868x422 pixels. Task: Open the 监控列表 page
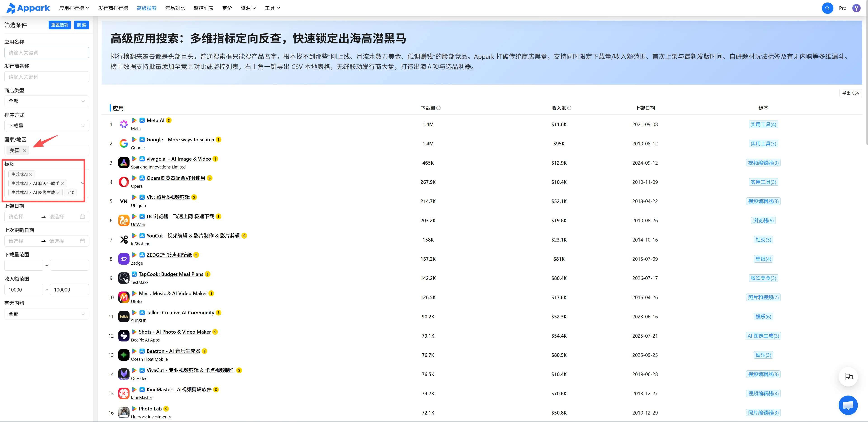(203, 8)
